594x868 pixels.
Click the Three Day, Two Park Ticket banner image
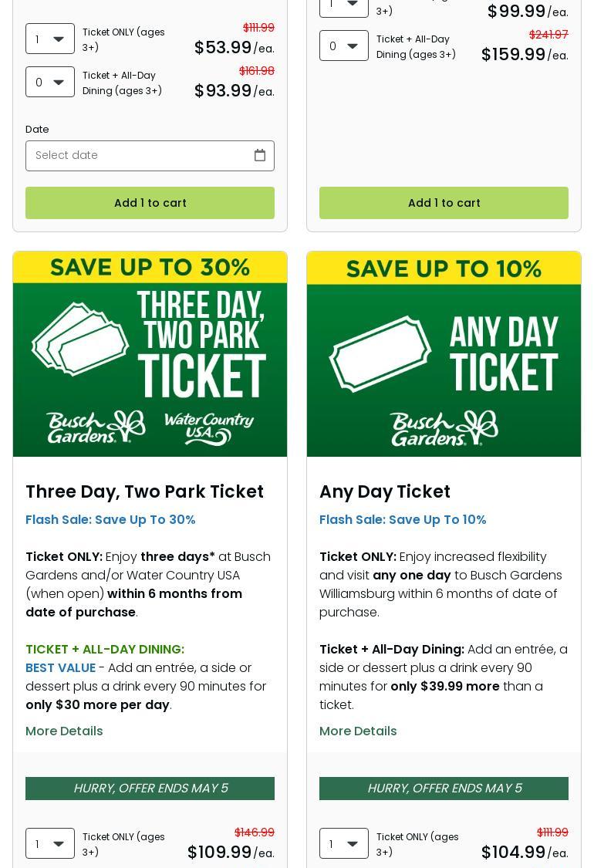point(150,354)
